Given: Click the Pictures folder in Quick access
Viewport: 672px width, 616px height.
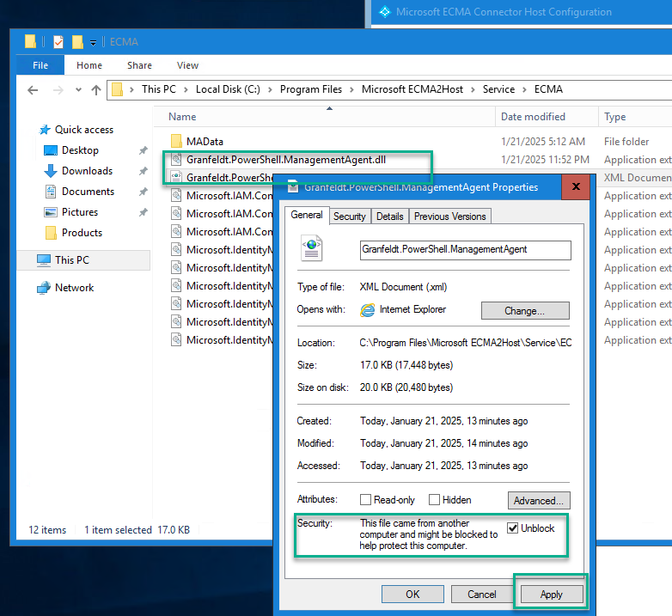Looking at the screenshot, I should point(79,212).
